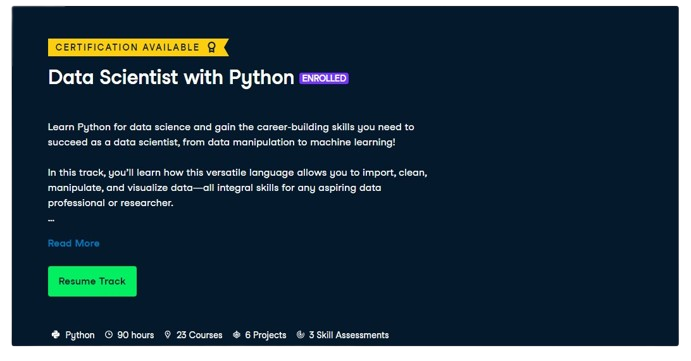Click the 3 Skill Assessments label

click(349, 335)
